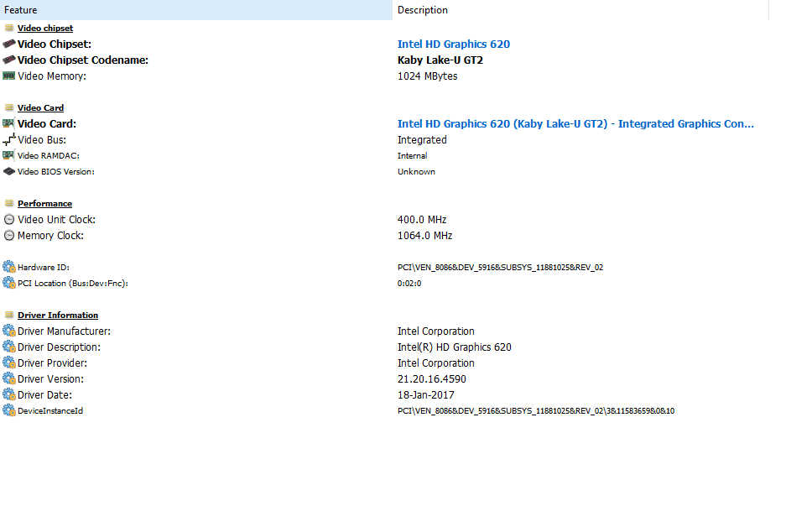This screenshot has width=812, height=506.
Task: Click the graphics card icon beside Video Card
Action: pos(8,123)
